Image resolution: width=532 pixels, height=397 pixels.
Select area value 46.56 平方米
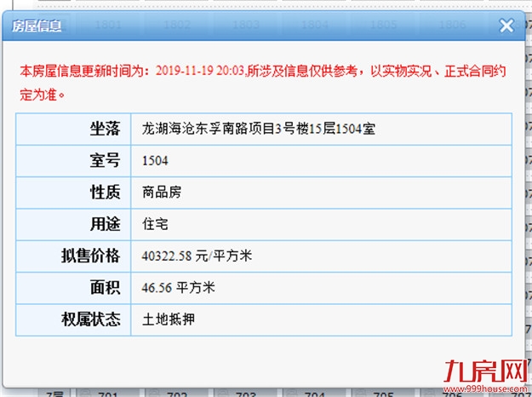point(179,288)
